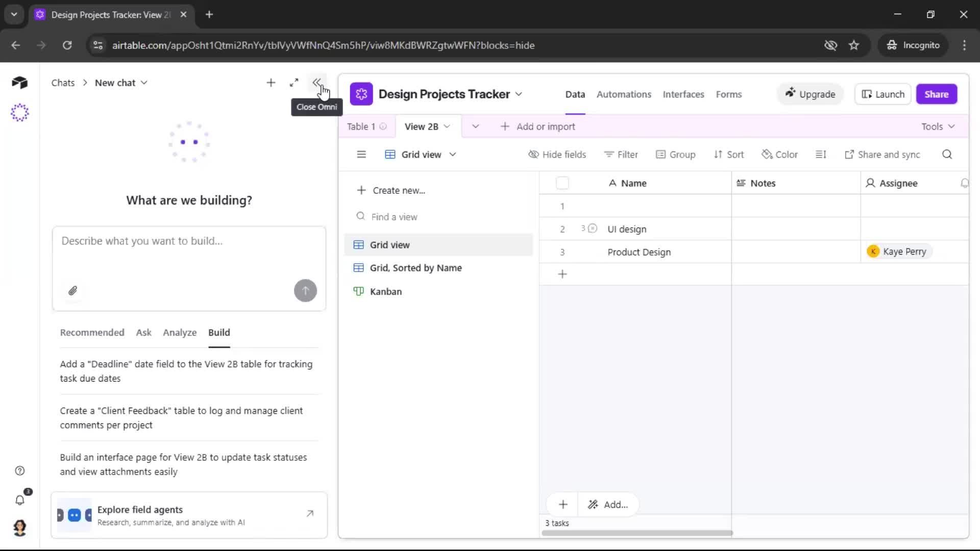Expand Design Projects Tracker base menu
Image resolution: width=980 pixels, height=551 pixels.
click(519, 94)
